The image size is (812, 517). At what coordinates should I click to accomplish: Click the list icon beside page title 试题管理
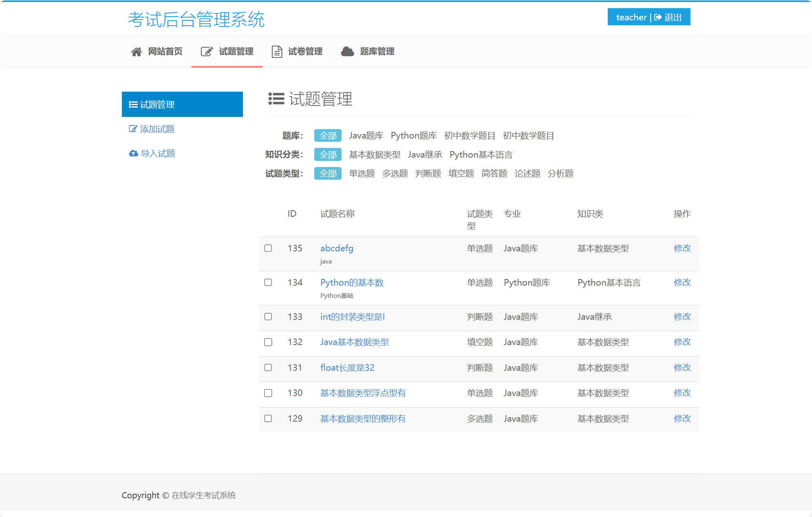click(x=276, y=99)
